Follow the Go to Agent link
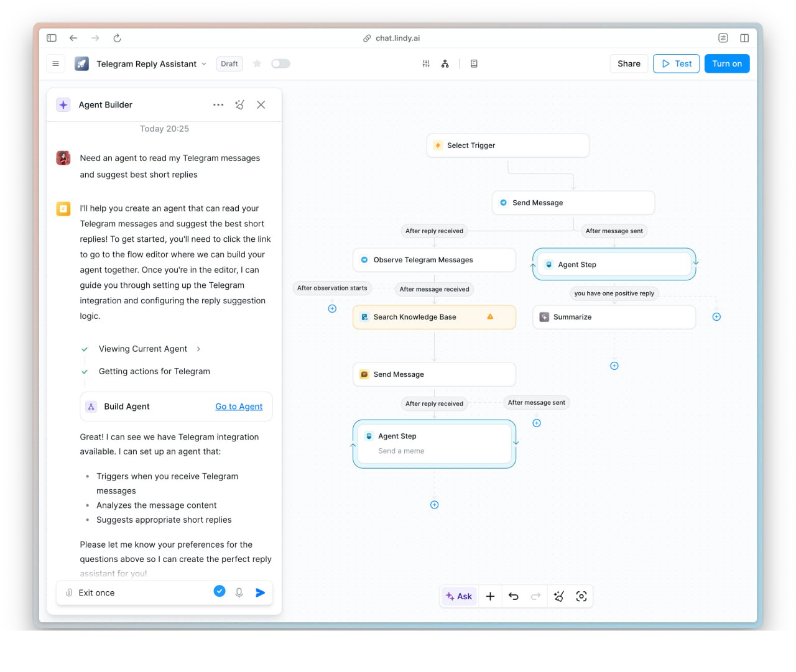 coord(239,407)
